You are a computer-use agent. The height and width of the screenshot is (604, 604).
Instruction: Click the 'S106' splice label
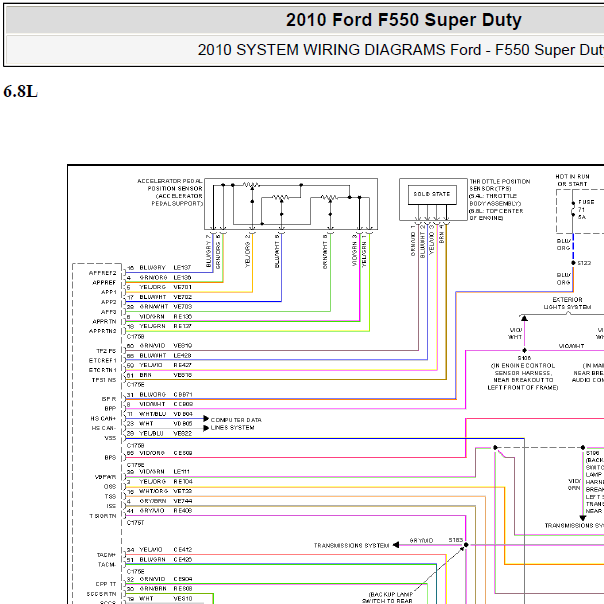point(524,358)
